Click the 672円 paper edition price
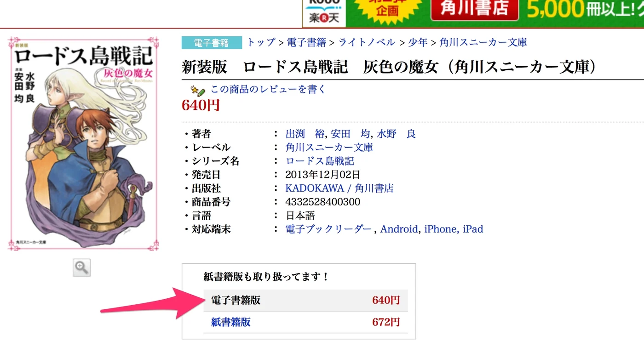Screen dimensions: 644x353 coord(386,322)
